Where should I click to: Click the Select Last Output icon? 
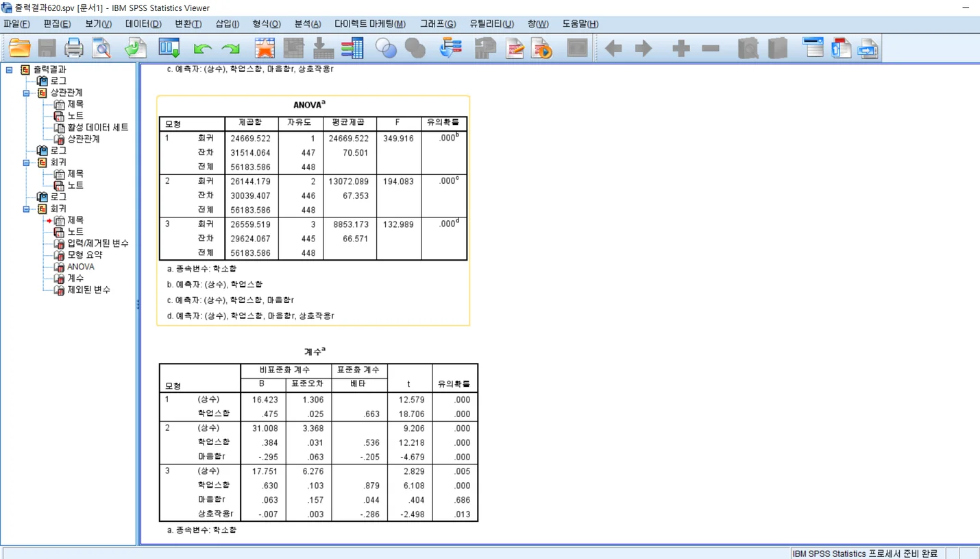(450, 48)
